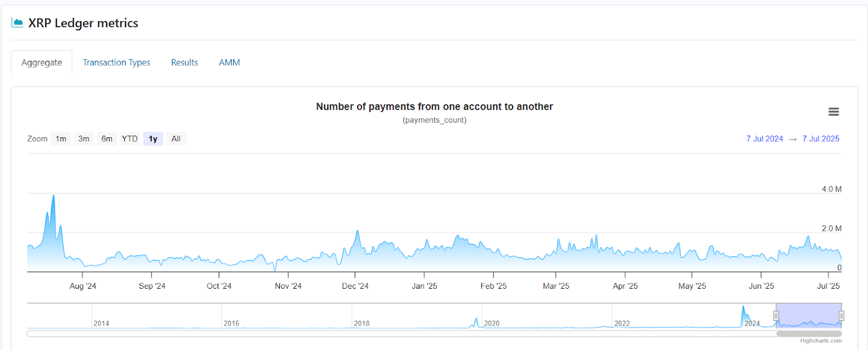Click the payments_count subtitle

pos(435,120)
